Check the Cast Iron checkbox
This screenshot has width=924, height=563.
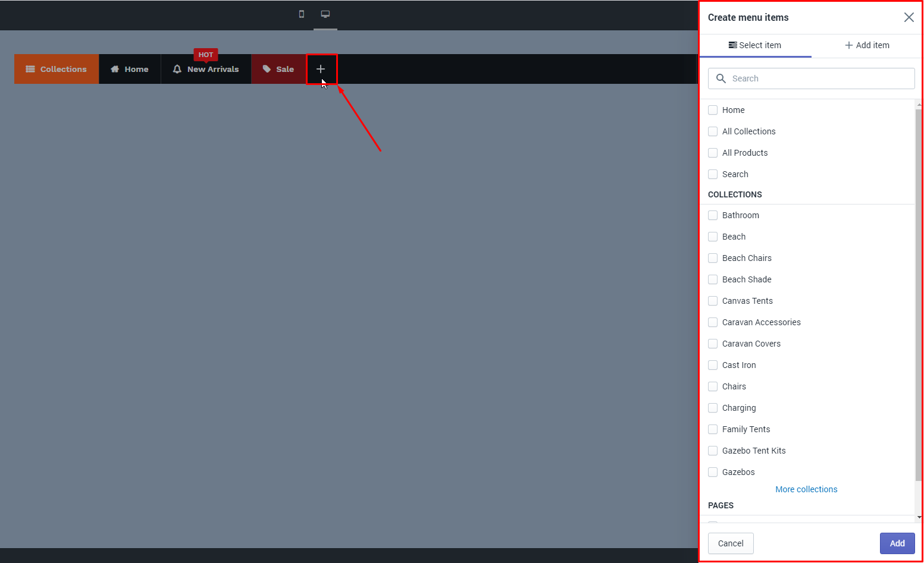click(713, 365)
